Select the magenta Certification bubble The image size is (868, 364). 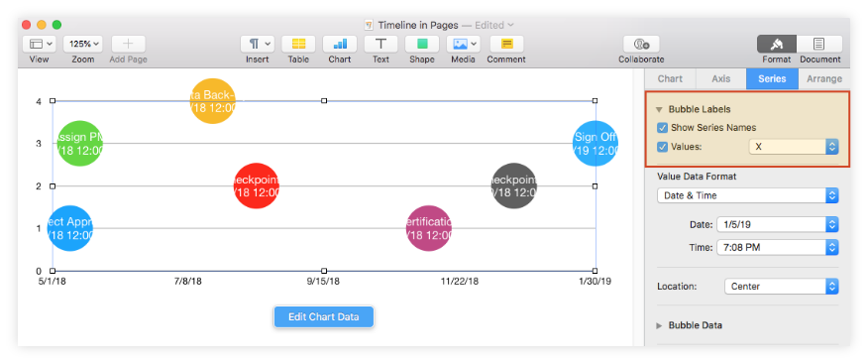click(x=429, y=228)
